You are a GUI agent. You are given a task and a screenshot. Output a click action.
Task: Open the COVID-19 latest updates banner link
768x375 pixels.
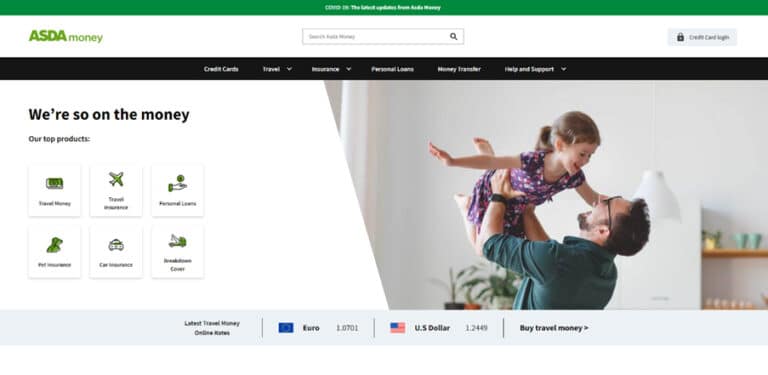pos(383,7)
